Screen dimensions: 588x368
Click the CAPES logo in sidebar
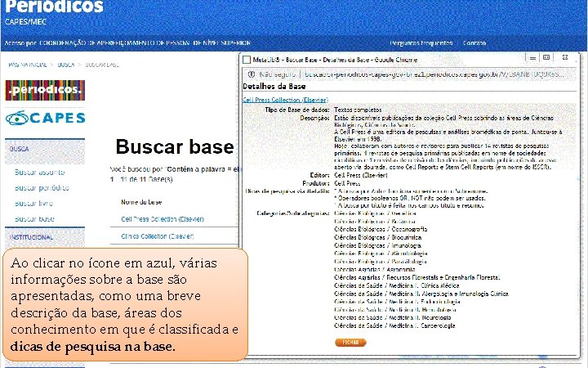[45, 119]
